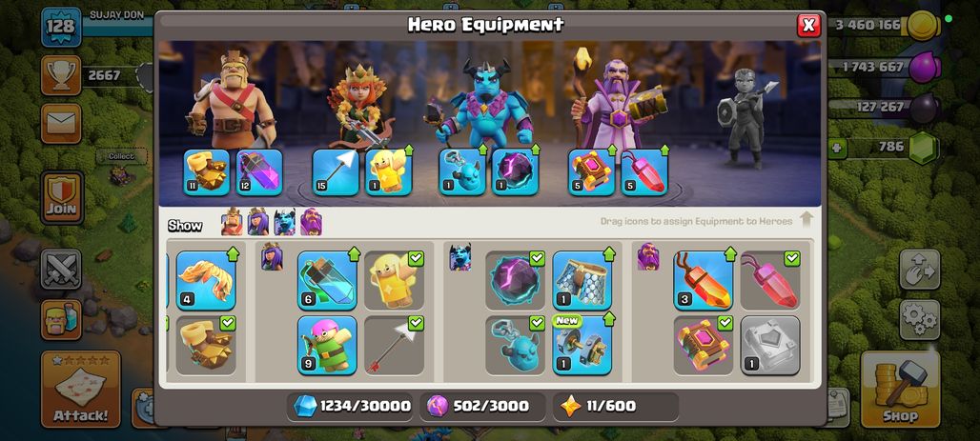
Task: Open the Shop
Action: pos(900,390)
